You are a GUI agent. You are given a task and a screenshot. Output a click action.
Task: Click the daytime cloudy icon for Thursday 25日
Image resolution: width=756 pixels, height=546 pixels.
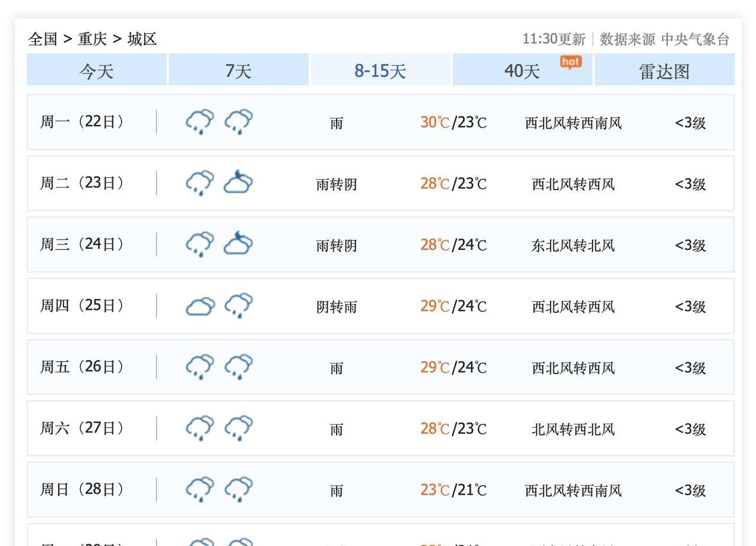[x=200, y=306]
